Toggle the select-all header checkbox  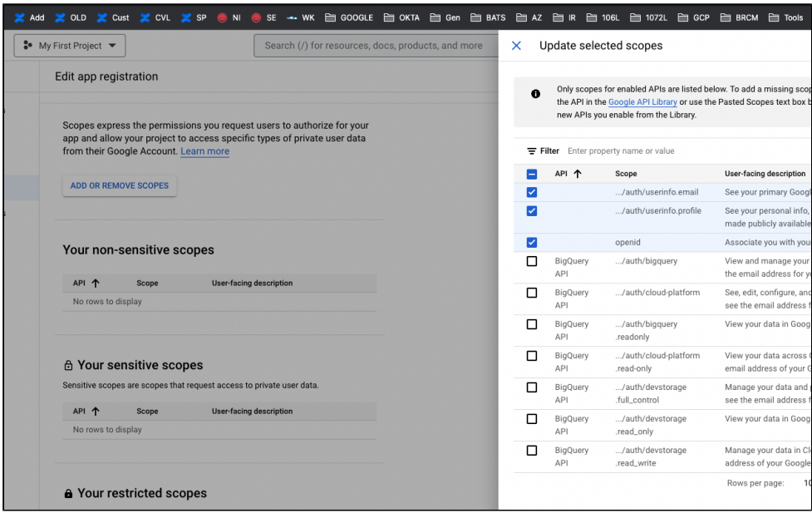(x=532, y=174)
